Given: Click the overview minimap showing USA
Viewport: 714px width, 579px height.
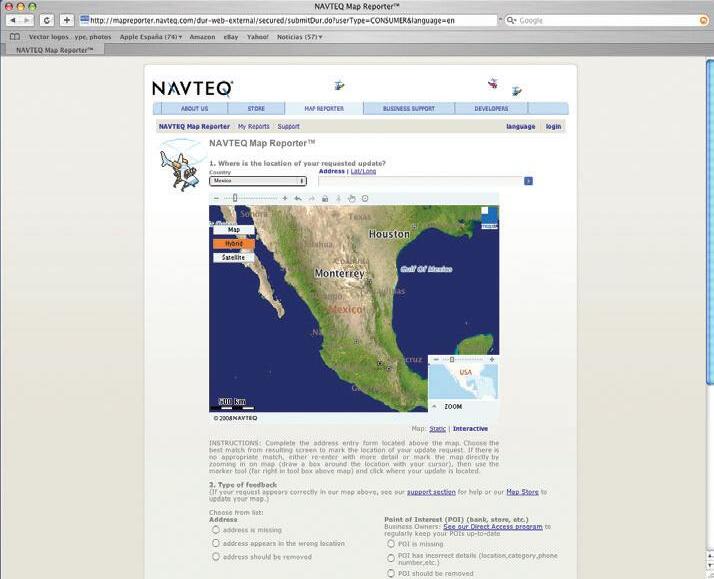Looking at the screenshot, I should 464,381.
